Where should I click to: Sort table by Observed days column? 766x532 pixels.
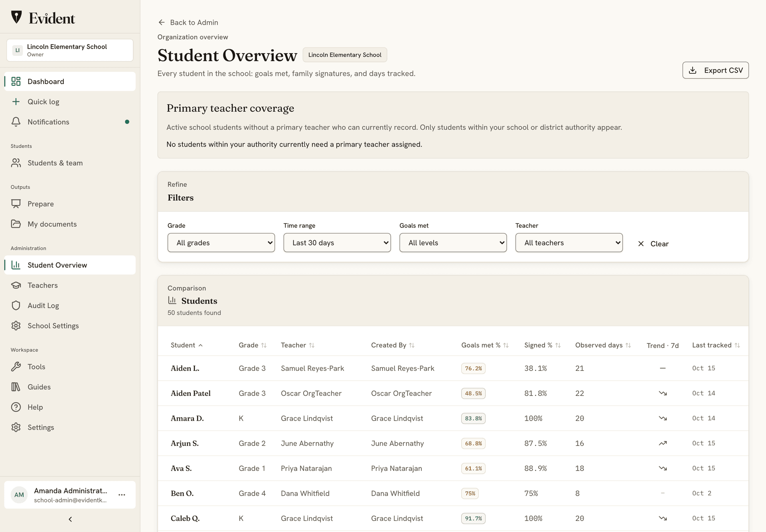point(603,345)
